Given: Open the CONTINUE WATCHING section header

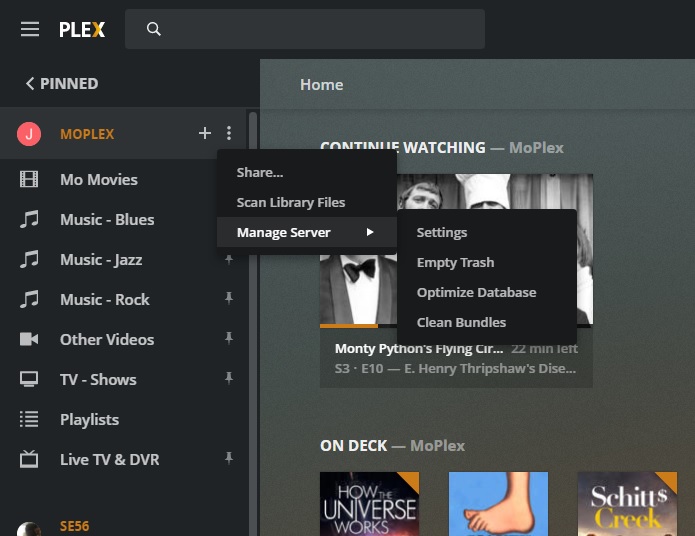Looking at the screenshot, I should point(442,148).
